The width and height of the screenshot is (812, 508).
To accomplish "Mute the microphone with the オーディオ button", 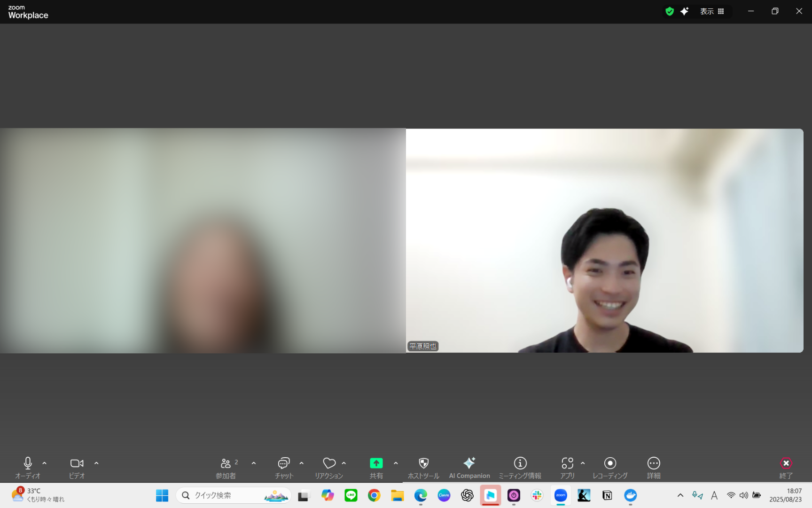I will coord(28,468).
